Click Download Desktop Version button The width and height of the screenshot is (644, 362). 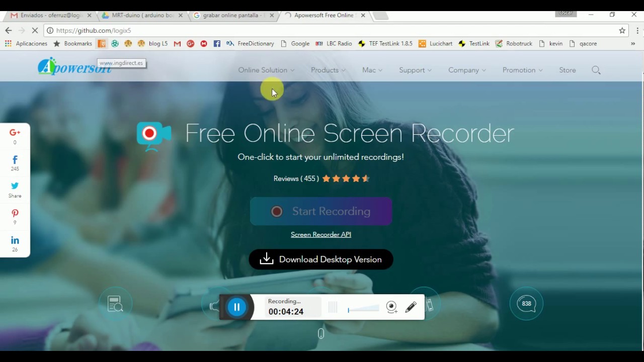point(321,259)
